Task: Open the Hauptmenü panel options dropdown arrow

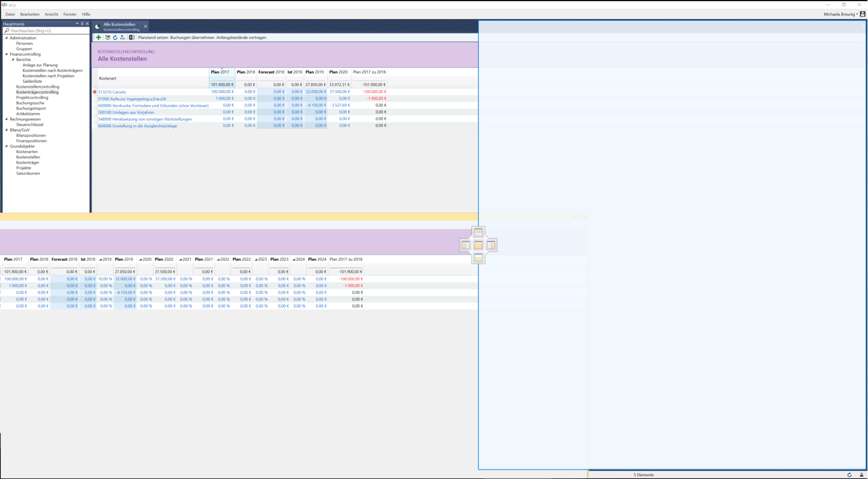Action: point(77,24)
